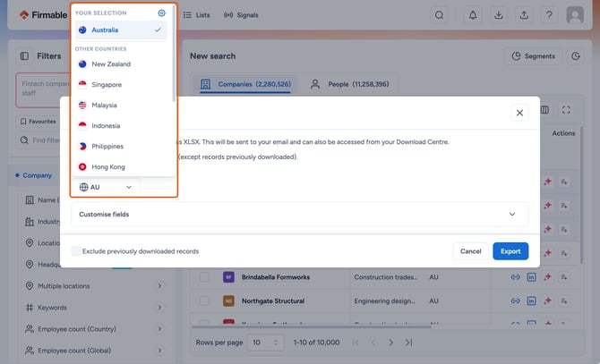Click the Construction trades industry cell
Viewport: 600px width, 364px height.
coord(386,277)
